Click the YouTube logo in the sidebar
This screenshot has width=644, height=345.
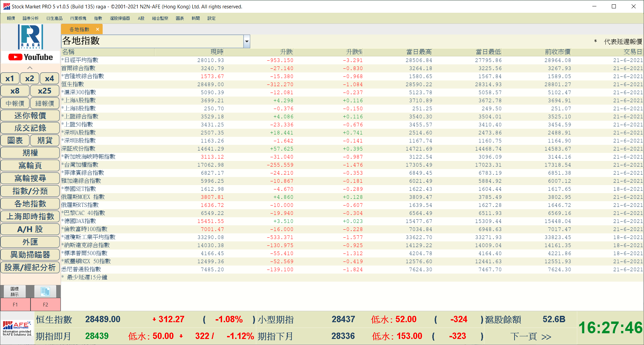(31, 57)
